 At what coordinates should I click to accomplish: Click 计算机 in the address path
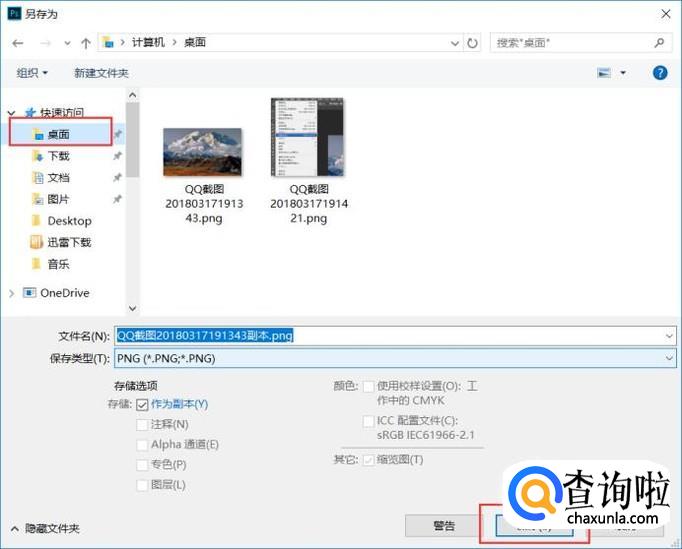pyautogui.click(x=148, y=42)
